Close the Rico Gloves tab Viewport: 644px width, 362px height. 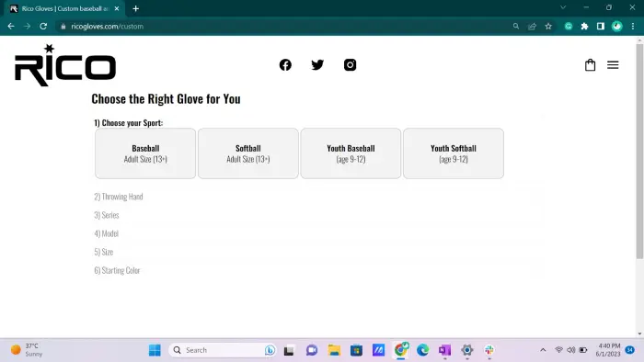117,8
